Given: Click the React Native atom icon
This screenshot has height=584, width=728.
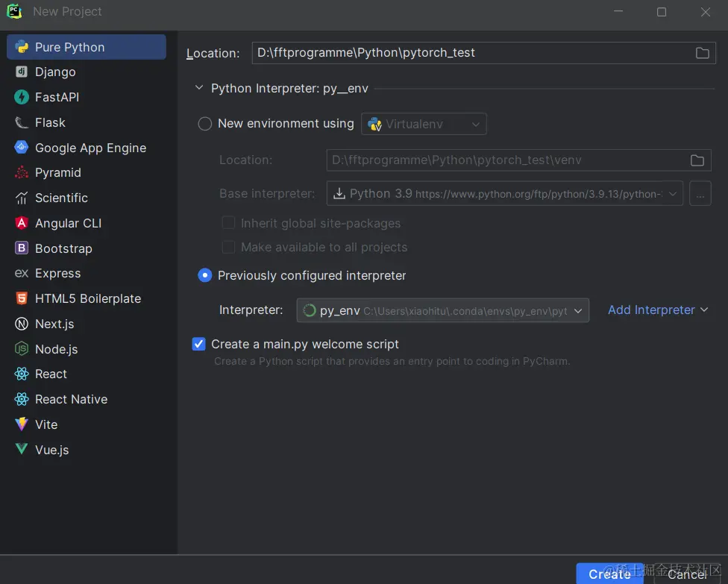Looking at the screenshot, I should coord(22,399).
